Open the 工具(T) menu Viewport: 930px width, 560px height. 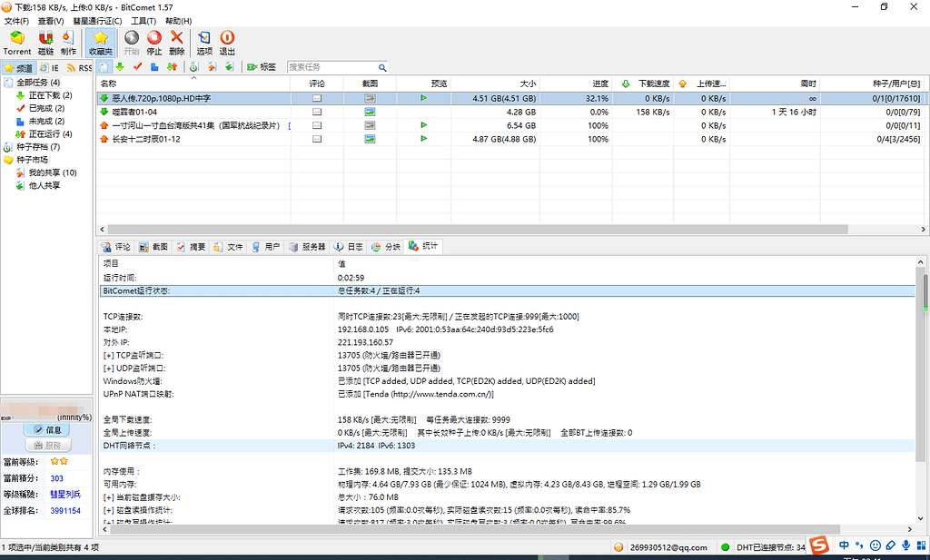tap(143, 21)
